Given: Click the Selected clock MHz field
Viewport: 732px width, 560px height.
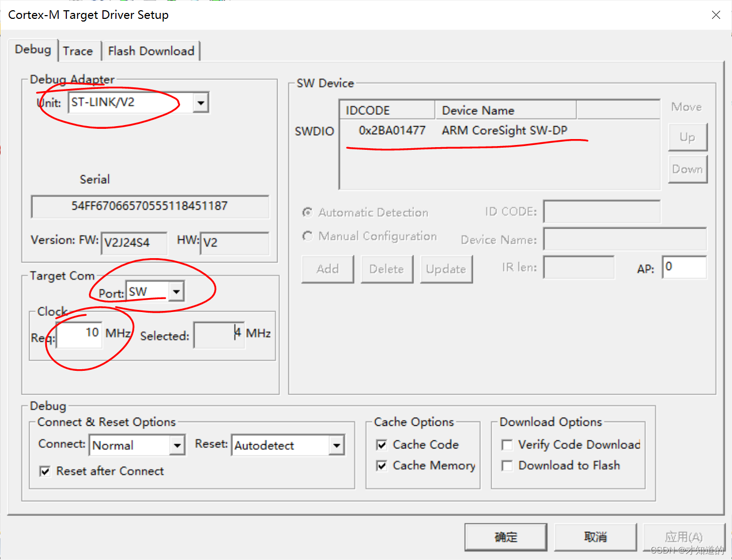Looking at the screenshot, I should (x=219, y=335).
